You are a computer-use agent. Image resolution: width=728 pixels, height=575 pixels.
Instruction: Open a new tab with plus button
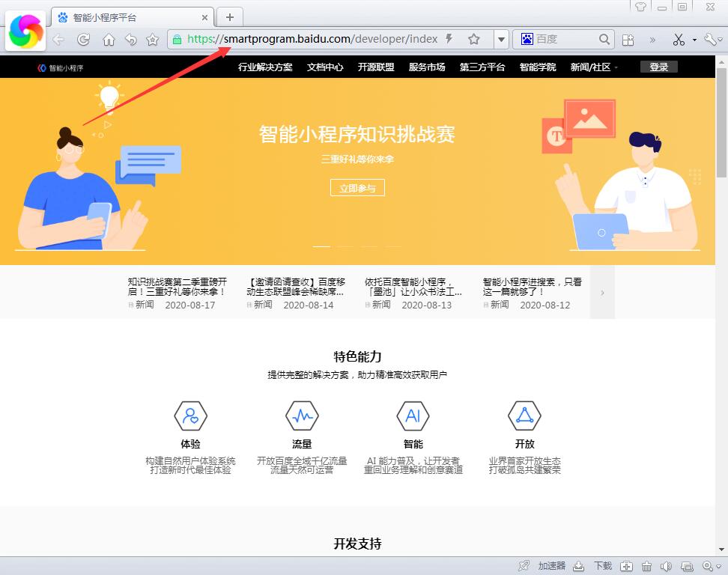click(x=229, y=18)
